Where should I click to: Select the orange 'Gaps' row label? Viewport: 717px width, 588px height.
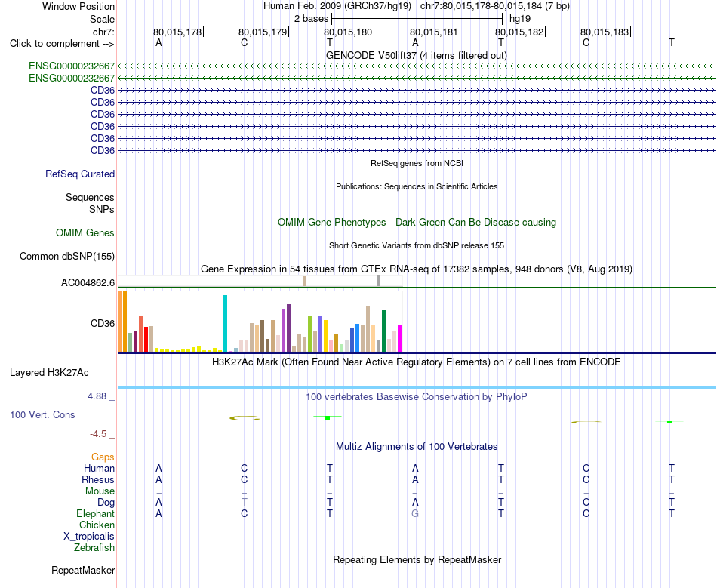pyautogui.click(x=103, y=457)
